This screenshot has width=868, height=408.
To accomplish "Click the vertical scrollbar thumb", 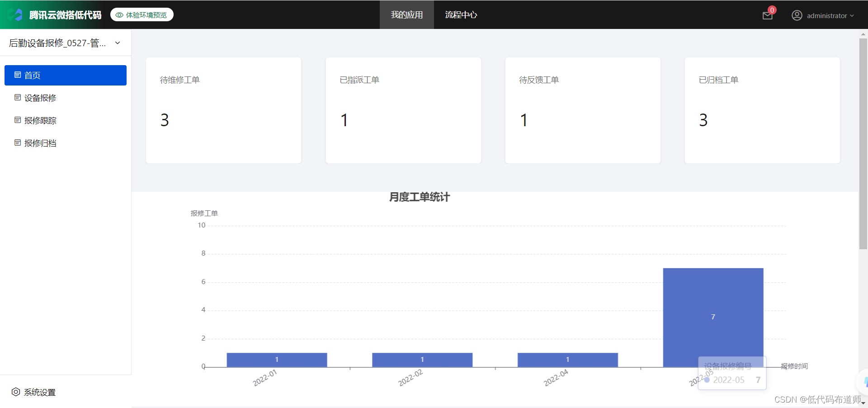I will [x=863, y=144].
